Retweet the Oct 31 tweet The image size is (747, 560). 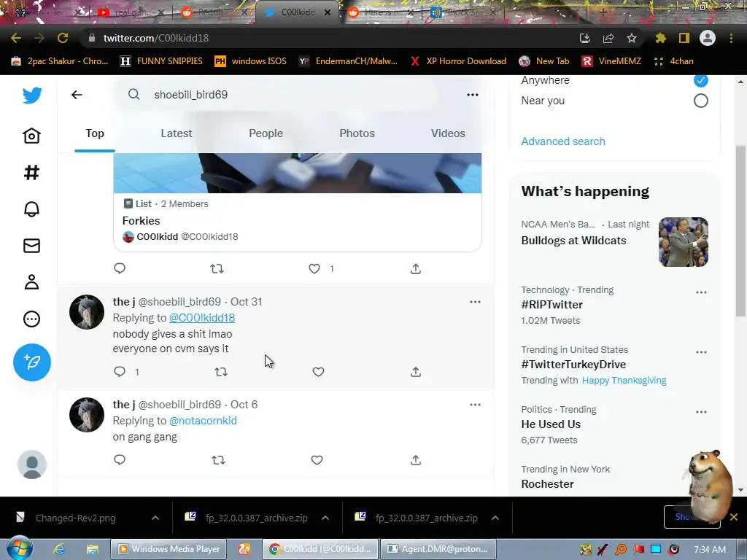220,371
